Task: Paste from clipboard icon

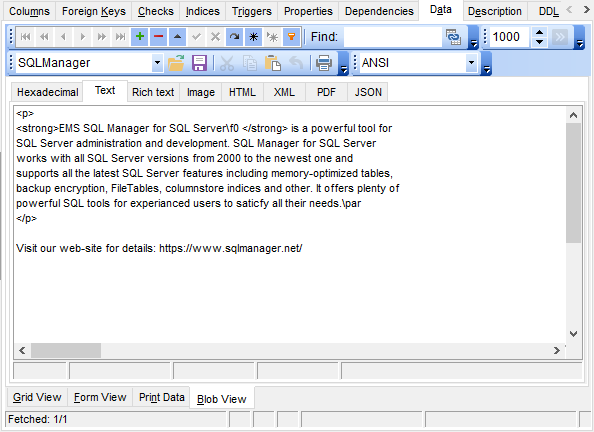Action: tap(273, 63)
